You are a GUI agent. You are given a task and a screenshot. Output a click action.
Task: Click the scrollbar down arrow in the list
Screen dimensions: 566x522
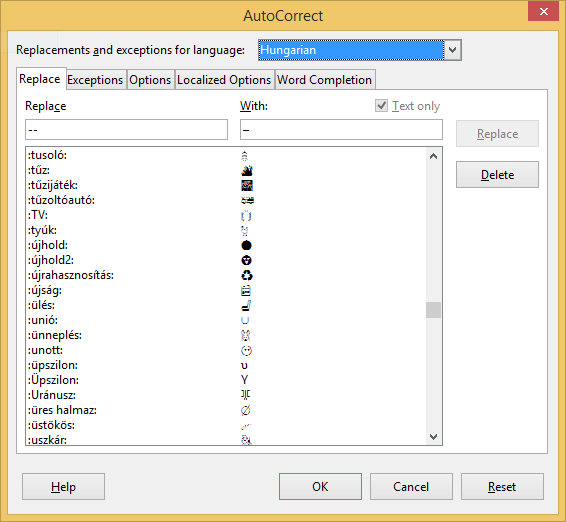pyautogui.click(x=434, y=437)
